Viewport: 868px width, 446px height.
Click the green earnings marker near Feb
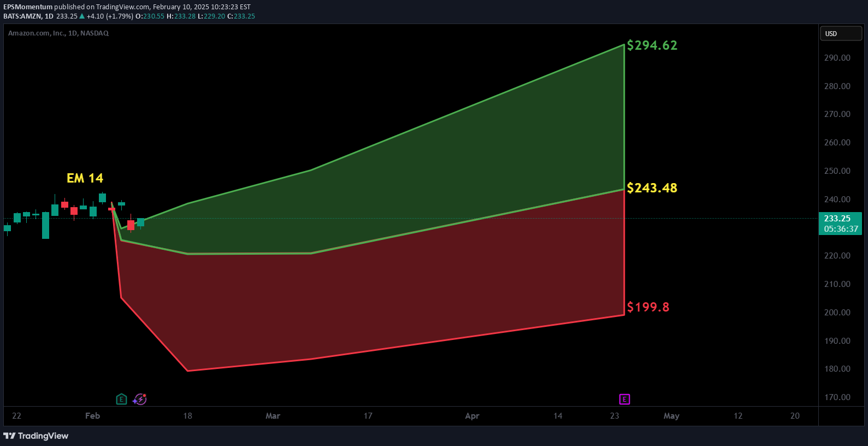[x=121, y=400]
